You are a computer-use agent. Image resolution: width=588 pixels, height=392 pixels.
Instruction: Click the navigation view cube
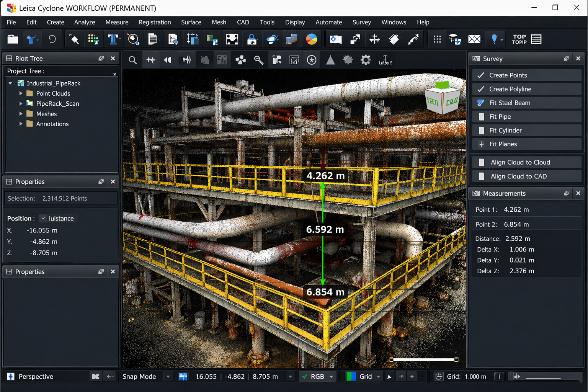point(443,98)
